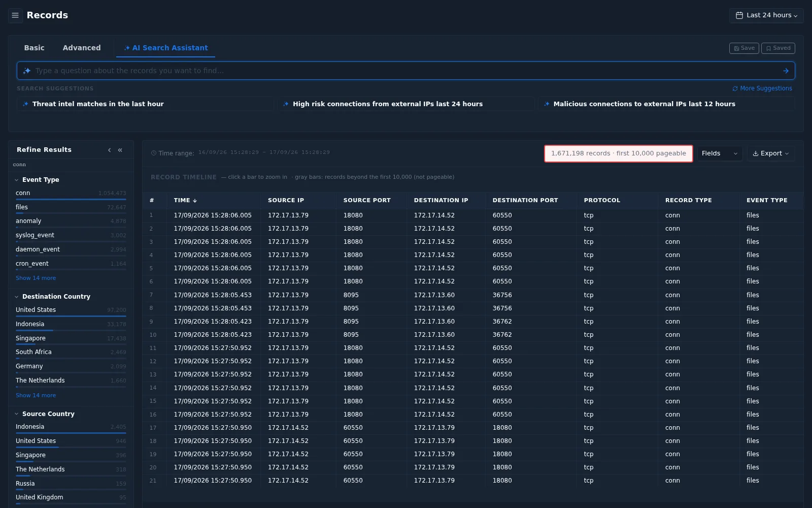The width and height of the screenshot is (812, 508).
Task: Click destination IP 172.17.13.60 in row 10
Action: coord(434,335)
